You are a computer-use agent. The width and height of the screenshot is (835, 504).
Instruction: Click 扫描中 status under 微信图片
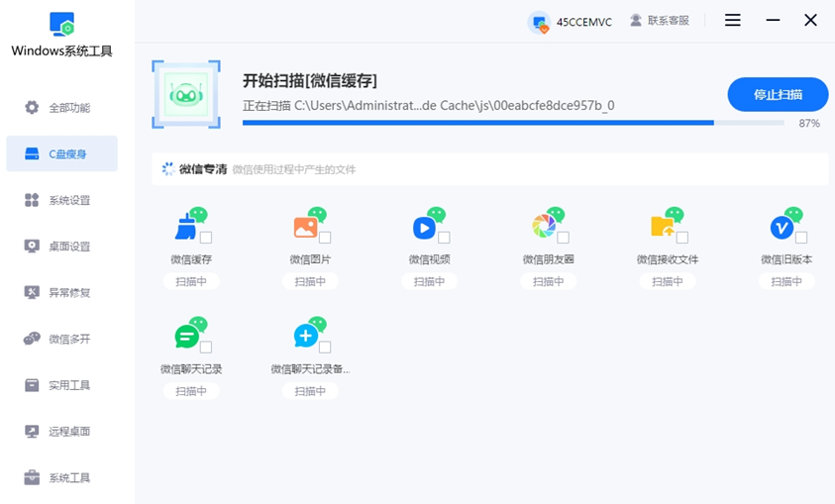point(310,281)
